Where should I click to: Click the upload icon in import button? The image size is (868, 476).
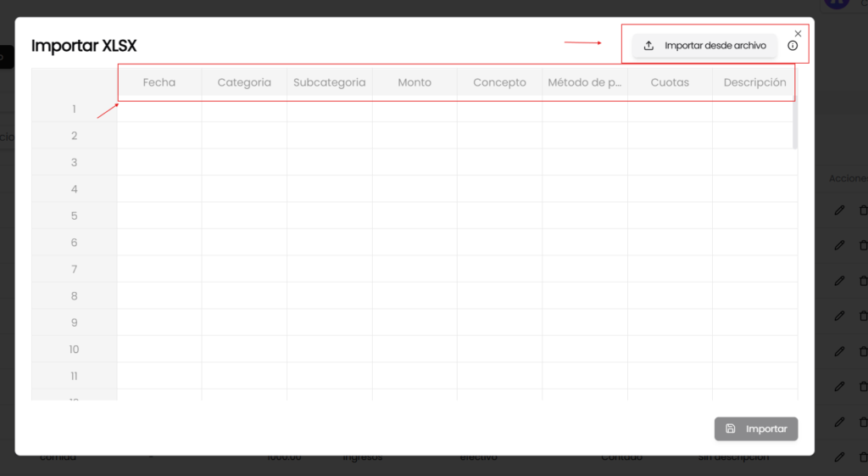tap(648, 46)
